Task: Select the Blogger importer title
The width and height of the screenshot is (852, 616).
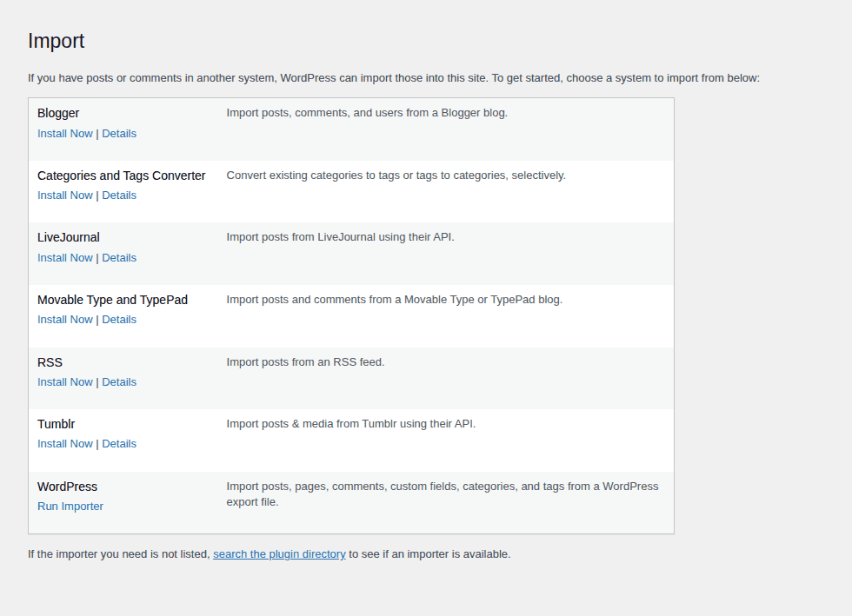Action: pos(58,113)
